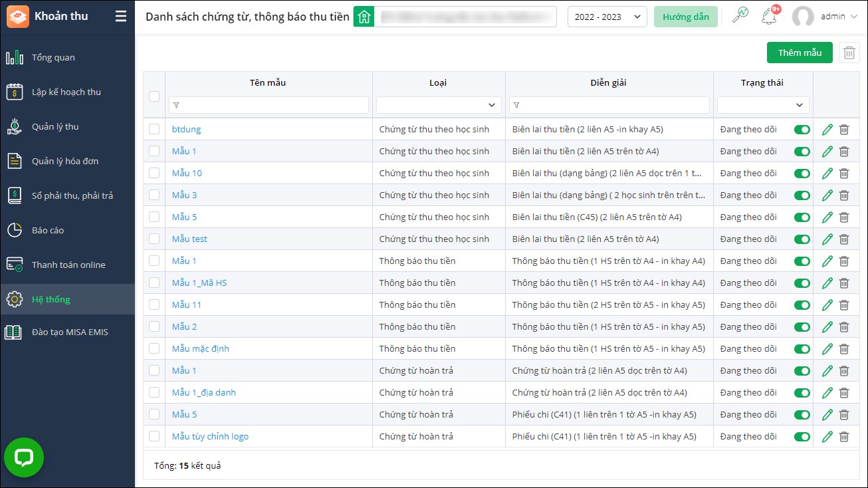The height and width of the screenshot is (488, 868).
Task: Turn off the status switch for btdung
Action: coord(802,130)
